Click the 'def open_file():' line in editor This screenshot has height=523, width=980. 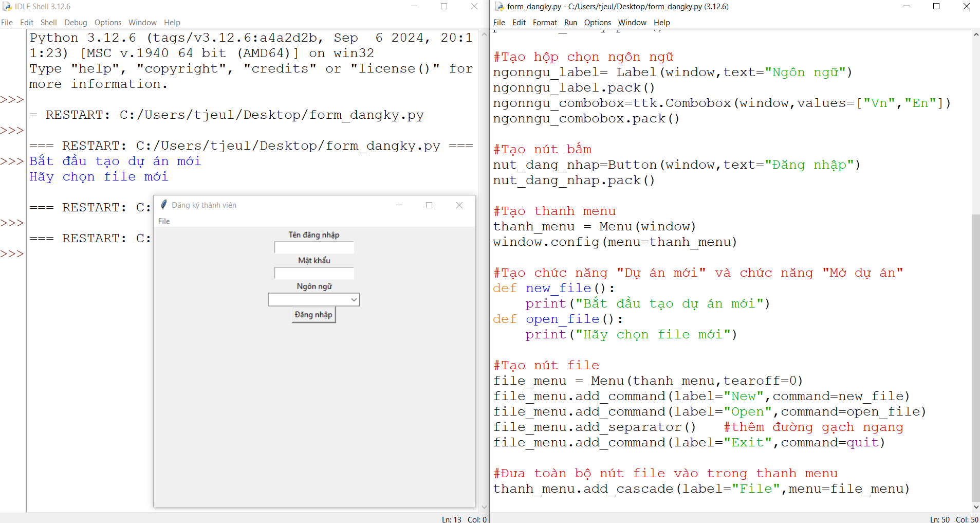[x=558, y=319]
